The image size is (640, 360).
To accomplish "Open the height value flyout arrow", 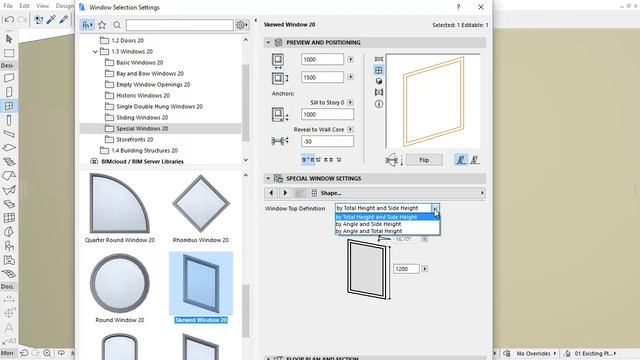I will click(x=350, y=77).
